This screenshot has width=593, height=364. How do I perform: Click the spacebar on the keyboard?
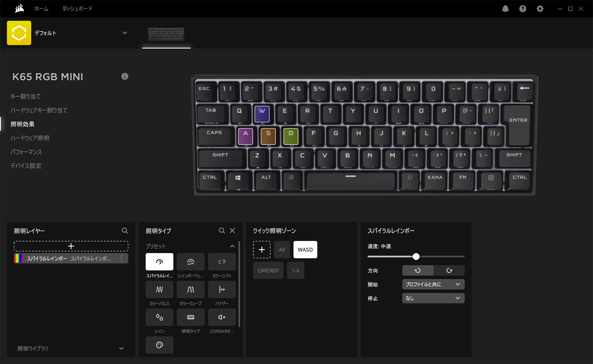tap(350, 180)
